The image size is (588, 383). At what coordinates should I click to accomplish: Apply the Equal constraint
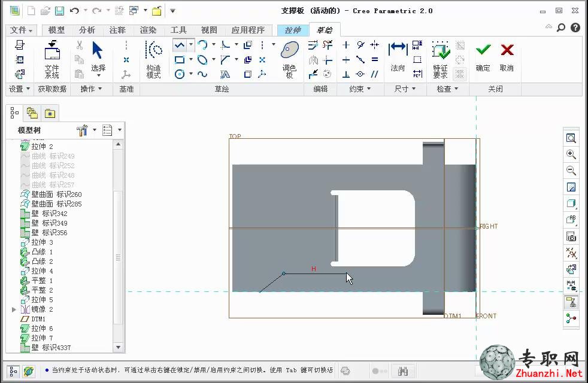coord(375,60)
